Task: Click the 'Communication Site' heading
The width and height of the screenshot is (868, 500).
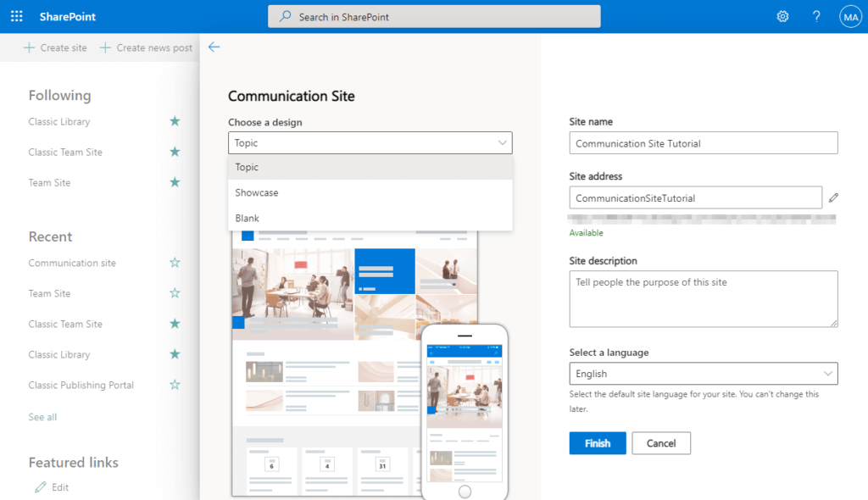Action: click(x=292, y=96)
